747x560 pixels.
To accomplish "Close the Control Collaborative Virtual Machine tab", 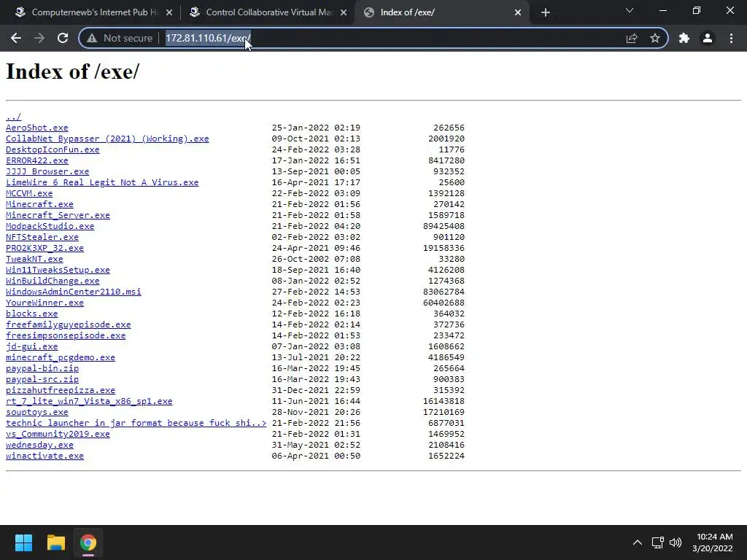I will tap(344, 12).
